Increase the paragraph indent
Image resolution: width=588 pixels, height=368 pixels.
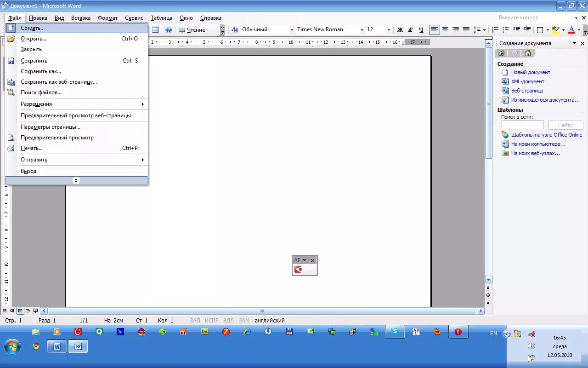pos(527,30)
